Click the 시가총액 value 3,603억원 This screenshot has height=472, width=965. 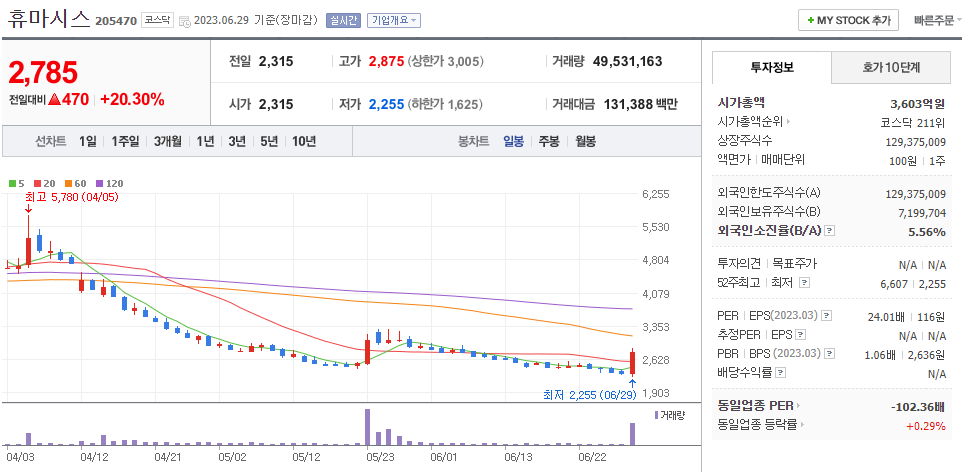[918, 103]
